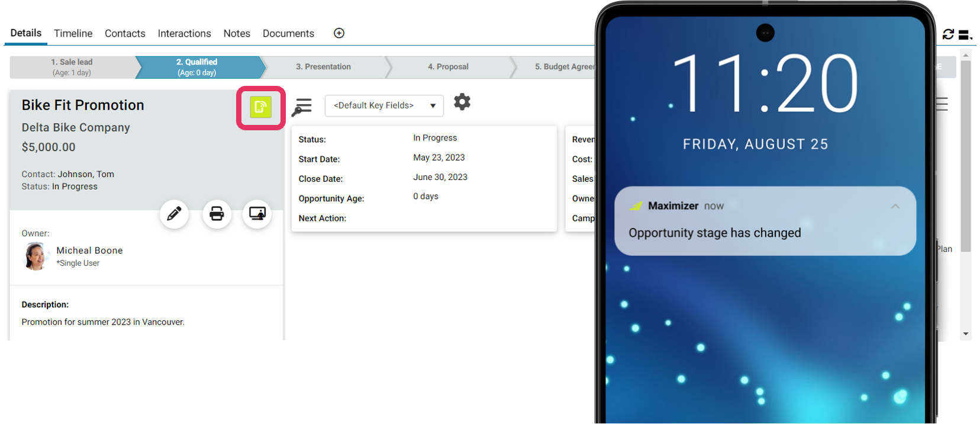Viewport: 980px width, 424px height.
Task: View the Documents tab
Action: [x=288, y=34]
